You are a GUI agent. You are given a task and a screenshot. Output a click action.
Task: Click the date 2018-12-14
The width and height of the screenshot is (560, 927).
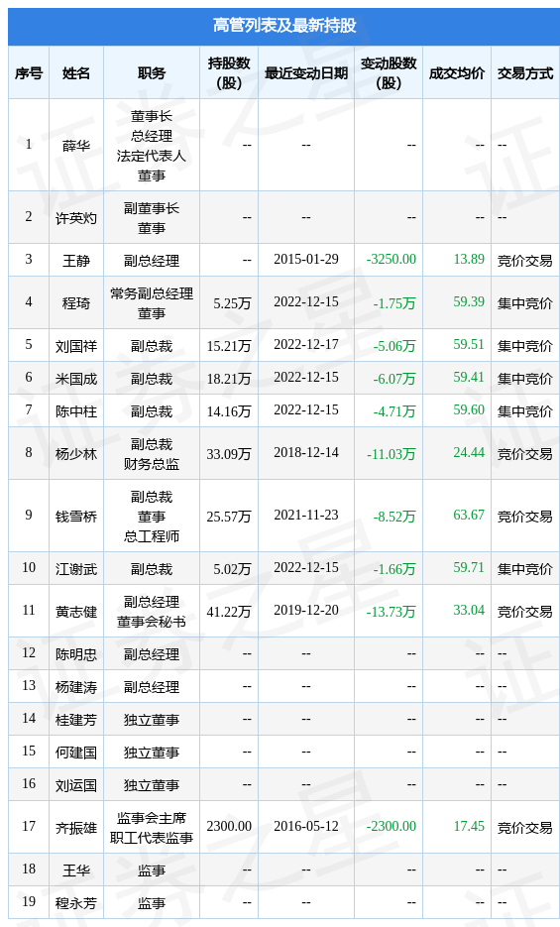pyautogui.click(x=306, y=452)
